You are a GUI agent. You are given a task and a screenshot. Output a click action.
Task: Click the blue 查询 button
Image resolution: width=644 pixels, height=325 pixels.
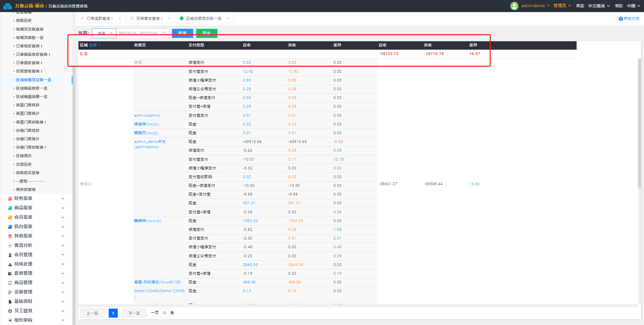[x=182, y=33]
